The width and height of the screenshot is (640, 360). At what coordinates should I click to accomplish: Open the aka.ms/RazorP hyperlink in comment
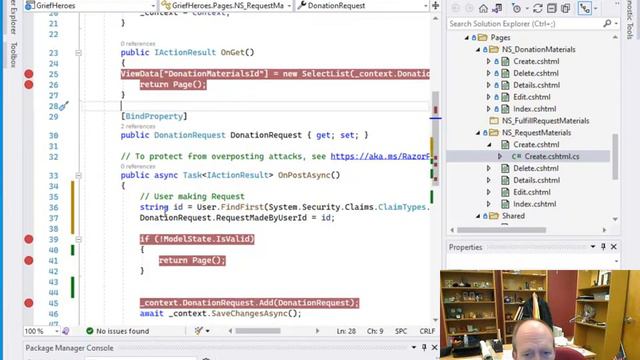(380, 156)
